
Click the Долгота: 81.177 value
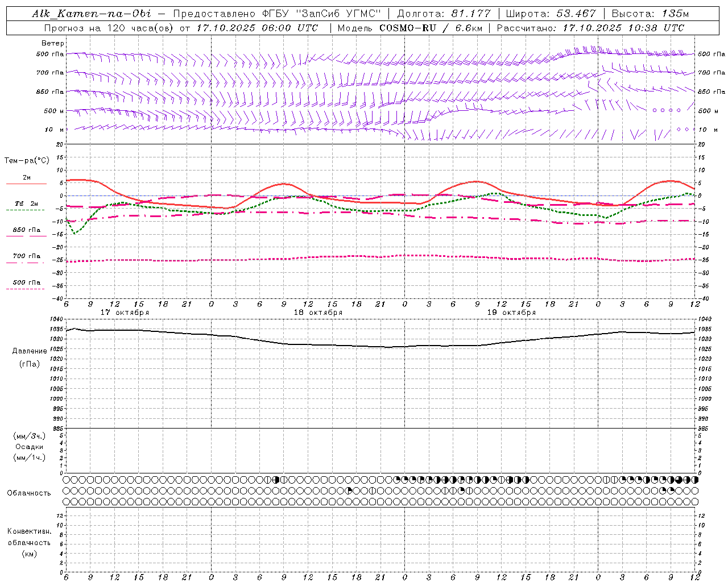443,14
